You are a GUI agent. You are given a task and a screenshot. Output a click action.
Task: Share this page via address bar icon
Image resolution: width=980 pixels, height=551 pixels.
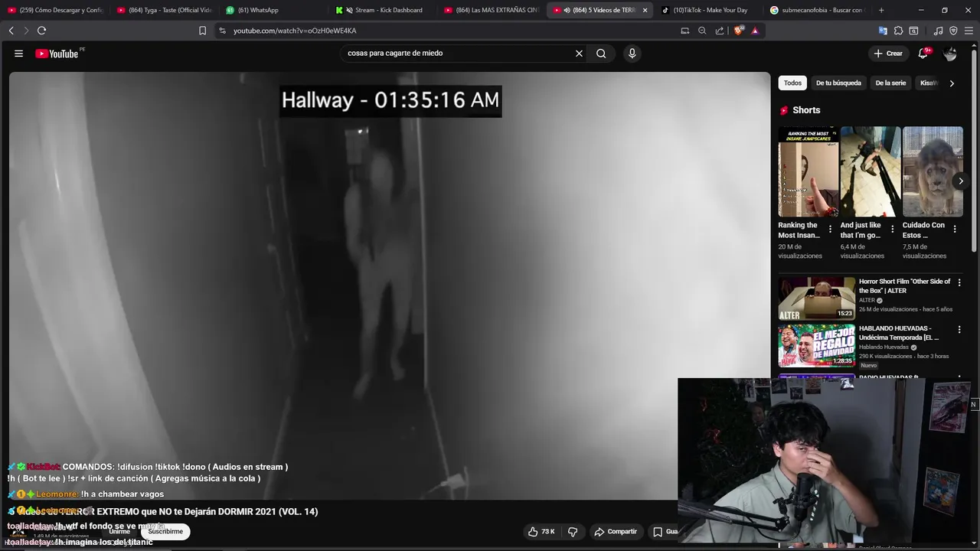tap(720, 31)
